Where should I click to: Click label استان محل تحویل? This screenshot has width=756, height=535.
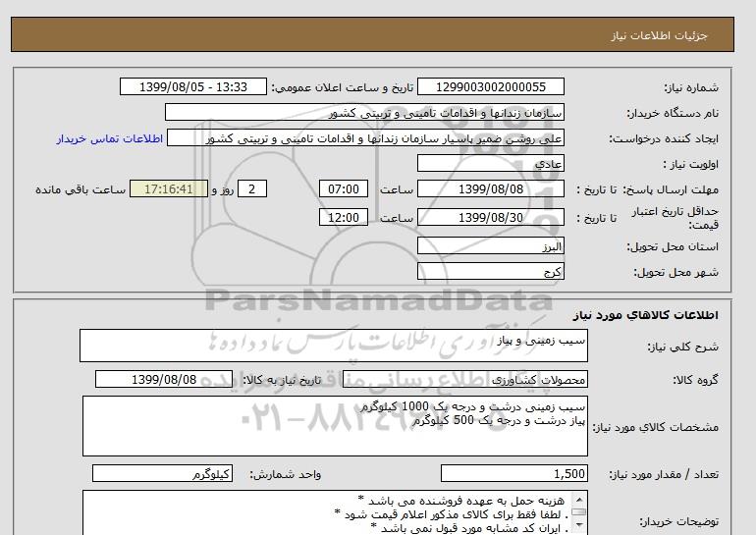pyautogui.click(x=673, y=246)
